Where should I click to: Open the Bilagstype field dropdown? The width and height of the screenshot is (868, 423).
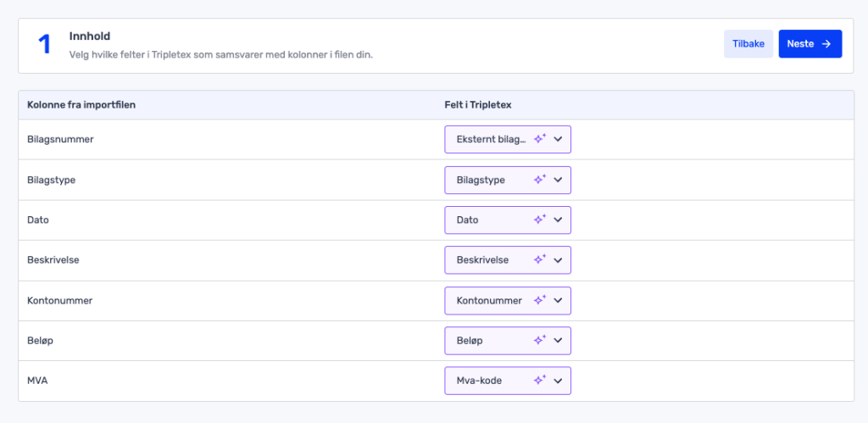508,180
